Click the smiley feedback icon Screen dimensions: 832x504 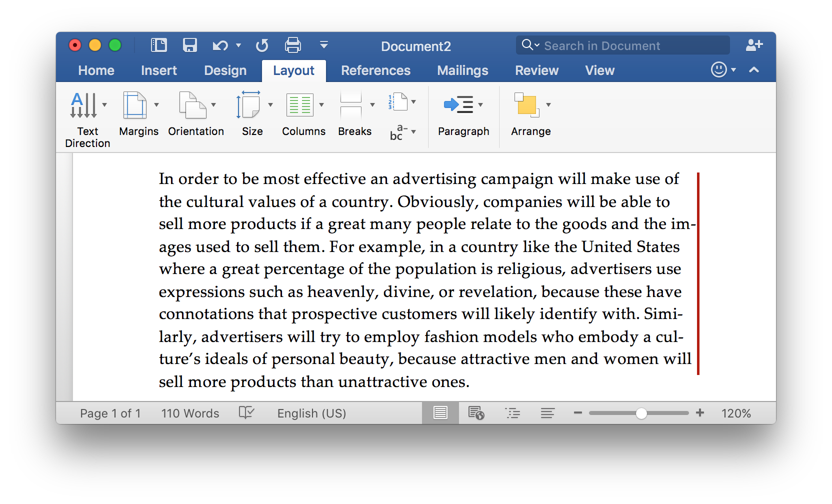coord(719,69)
